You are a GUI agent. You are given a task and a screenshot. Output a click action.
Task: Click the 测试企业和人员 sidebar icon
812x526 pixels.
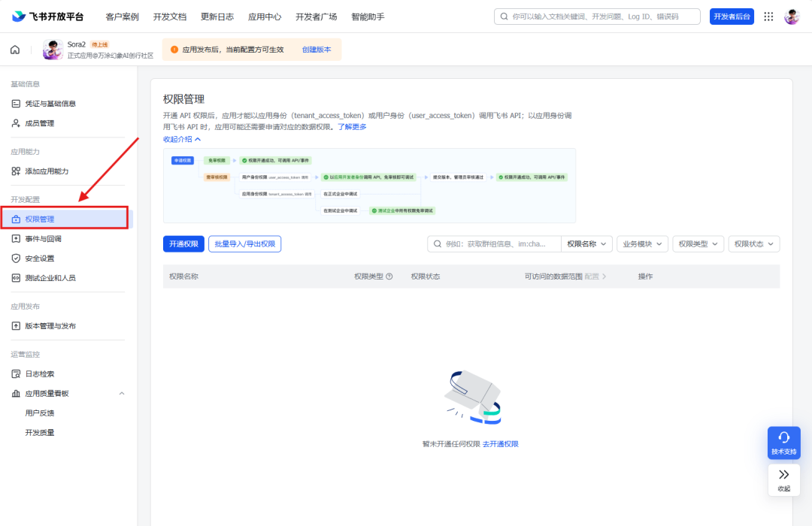pos(16,278)
